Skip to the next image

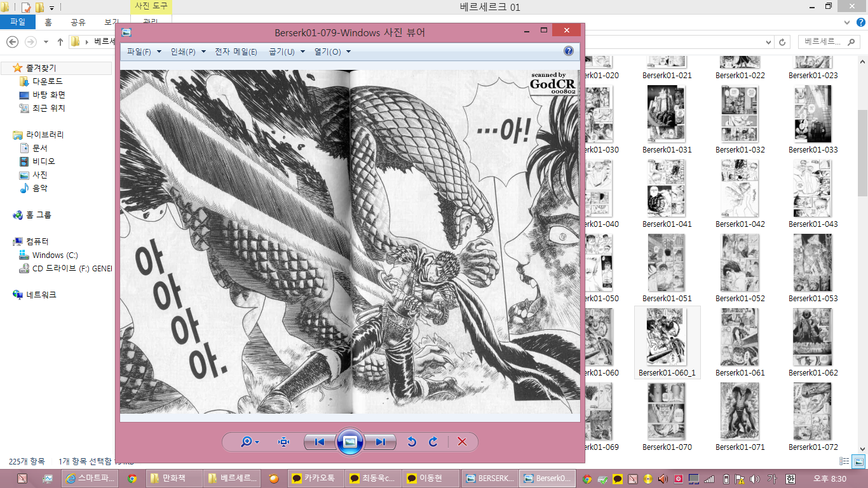pyautogui.click(x=380, y=442)
